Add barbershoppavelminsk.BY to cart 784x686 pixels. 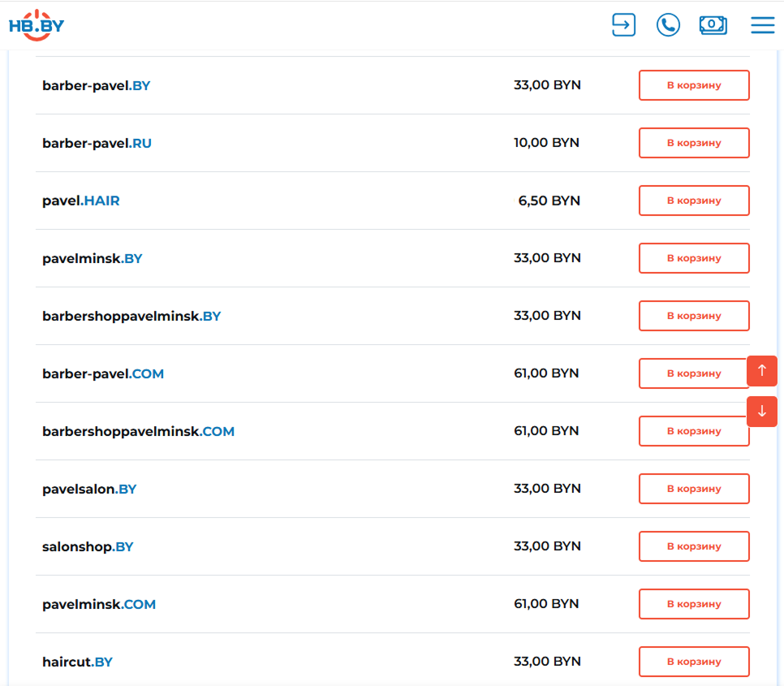[693, 316]
